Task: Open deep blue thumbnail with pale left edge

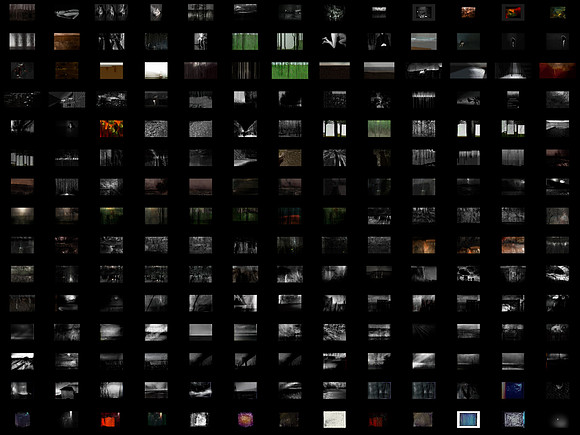Action: click(513, 390)
